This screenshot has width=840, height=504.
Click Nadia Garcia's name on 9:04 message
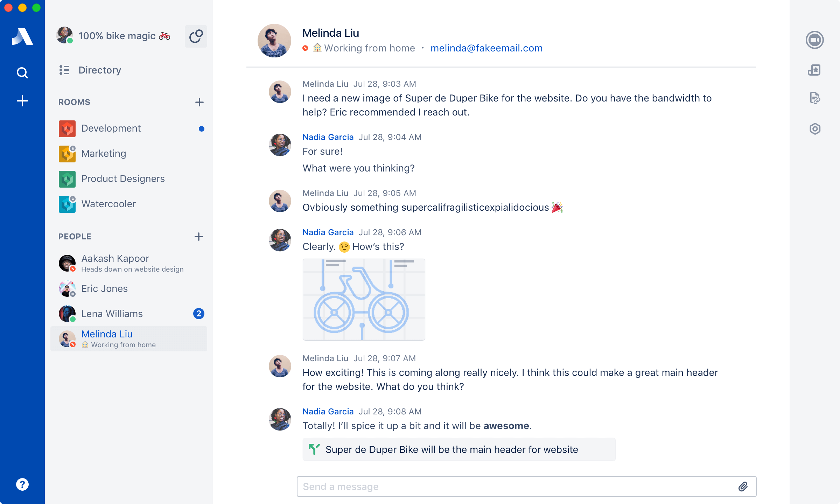click(x=328, y=137)
